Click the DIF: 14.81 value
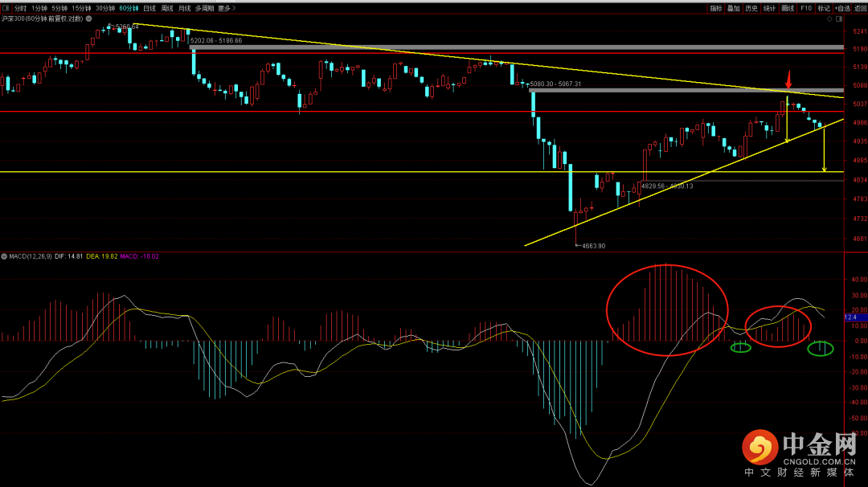The image size is (868, 487). tap(68, 257)
